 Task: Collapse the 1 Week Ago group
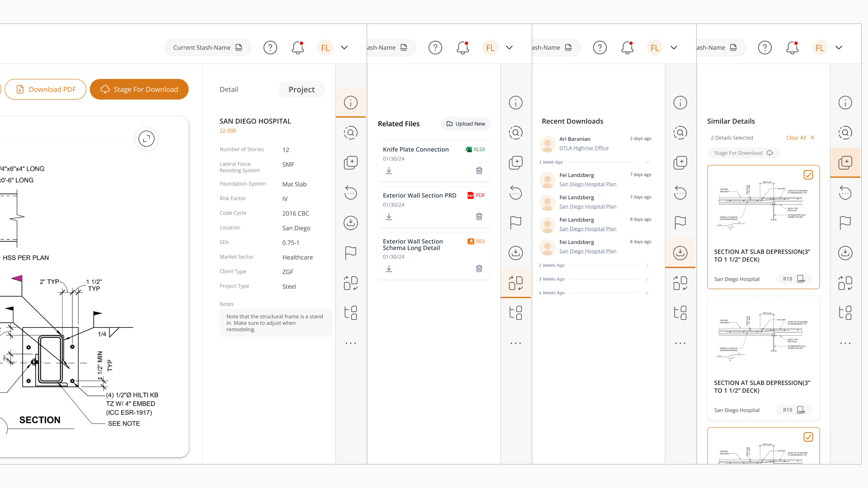pyautogui.click(x=647, y=162)
